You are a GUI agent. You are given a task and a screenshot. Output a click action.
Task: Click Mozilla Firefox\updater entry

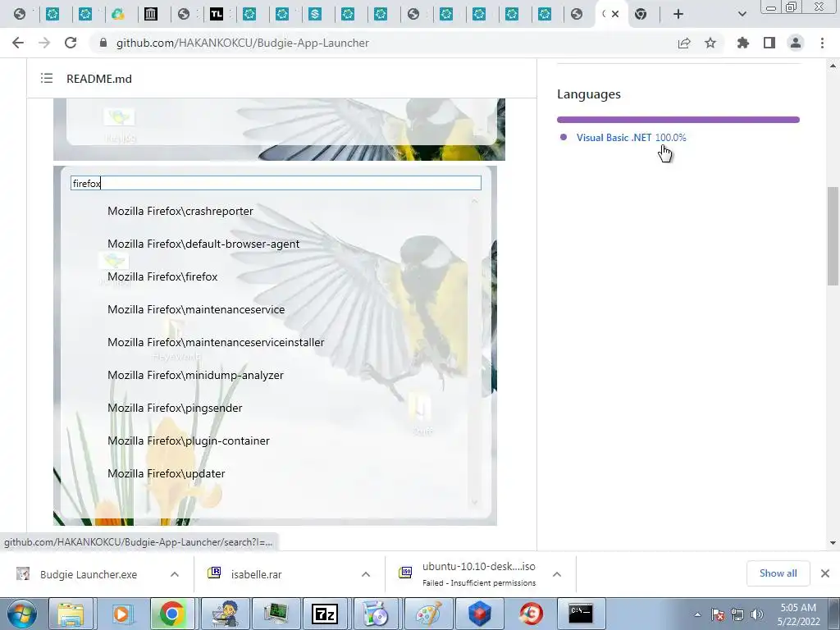coord(166,473)
